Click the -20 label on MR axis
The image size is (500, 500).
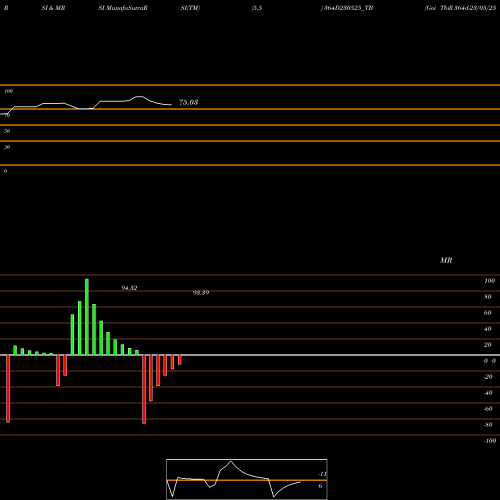(488, 377)
